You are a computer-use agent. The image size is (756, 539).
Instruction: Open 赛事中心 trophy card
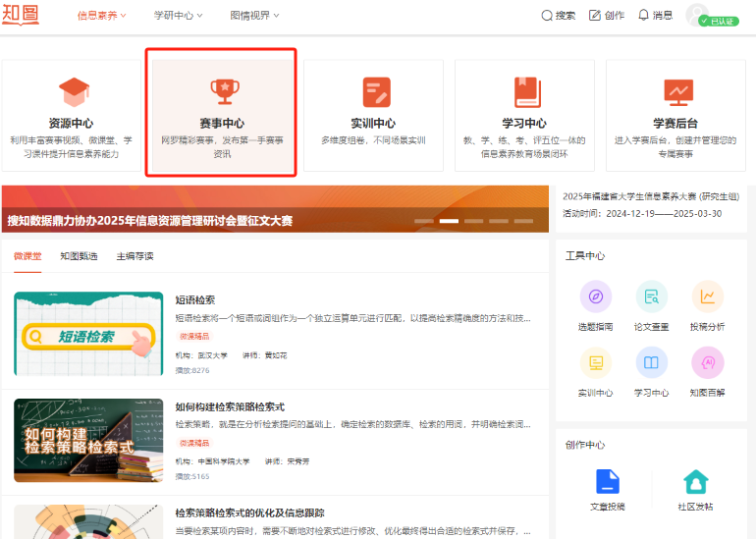pos(222,115)
